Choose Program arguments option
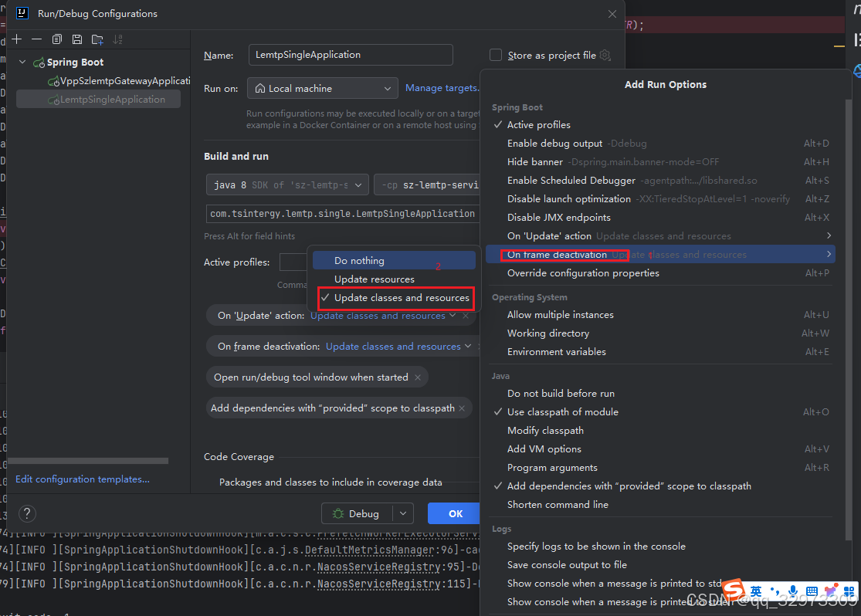This screenshot has height=616, width=861. click(x=660, y=467)
